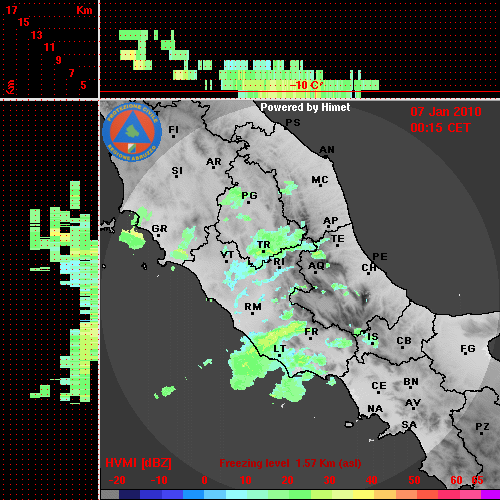This screenshot has height=500, width=500.
Task: Click the IS city label
Action: tap(373, 337)
